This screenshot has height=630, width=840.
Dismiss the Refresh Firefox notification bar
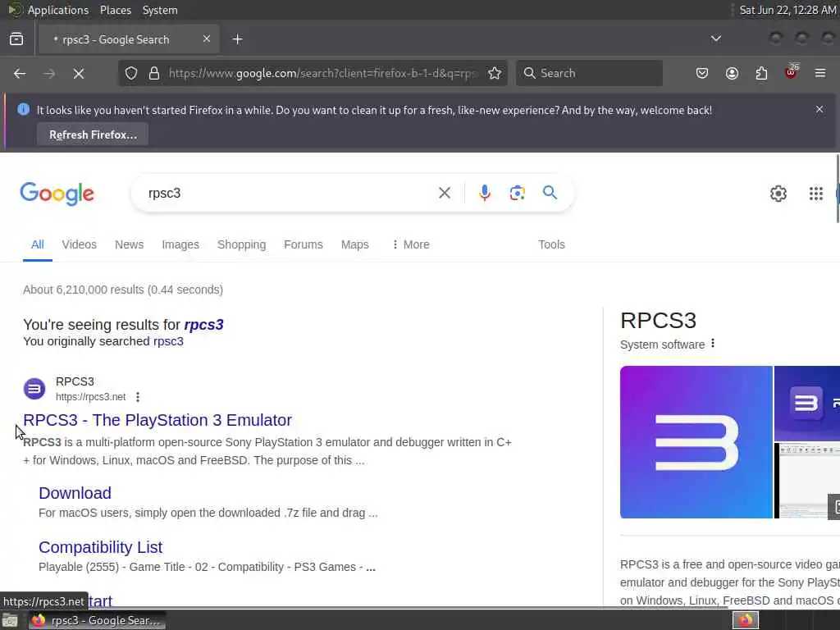tap(819, 109)
